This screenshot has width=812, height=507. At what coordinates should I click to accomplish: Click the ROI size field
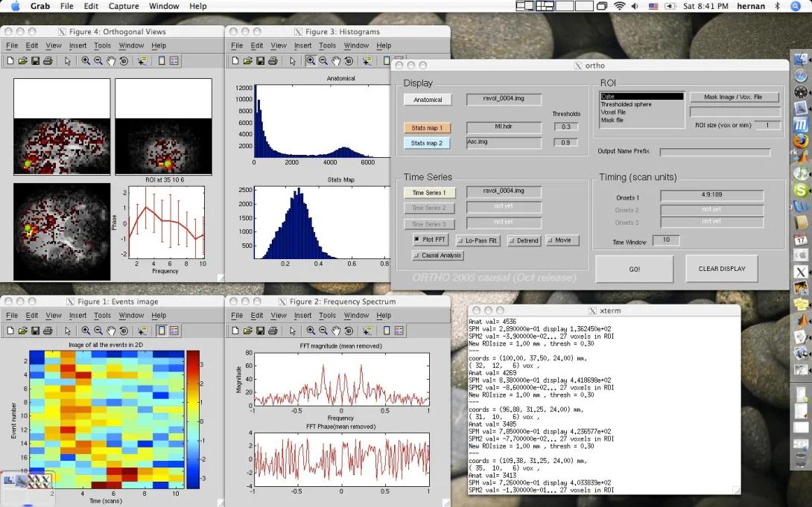tap(767, 125)
